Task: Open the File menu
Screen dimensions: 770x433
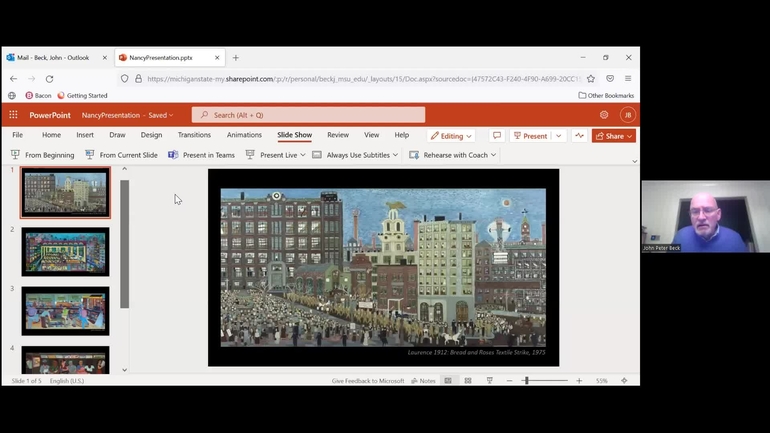Action: (x=18, y=135)
